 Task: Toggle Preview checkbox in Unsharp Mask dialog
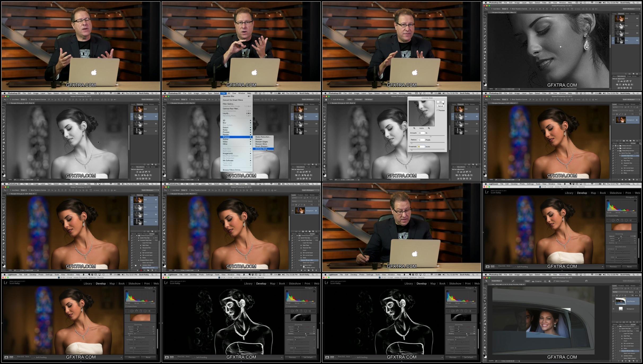437,110
